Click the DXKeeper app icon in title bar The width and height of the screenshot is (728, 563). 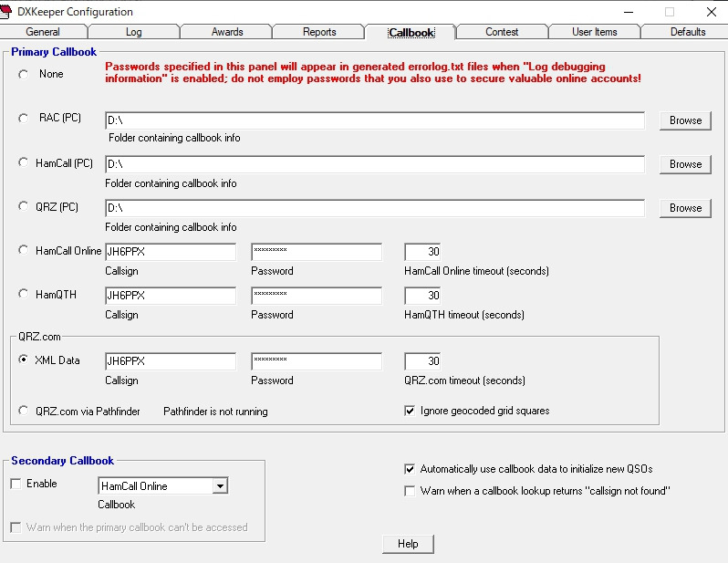(x=5, y=11)
